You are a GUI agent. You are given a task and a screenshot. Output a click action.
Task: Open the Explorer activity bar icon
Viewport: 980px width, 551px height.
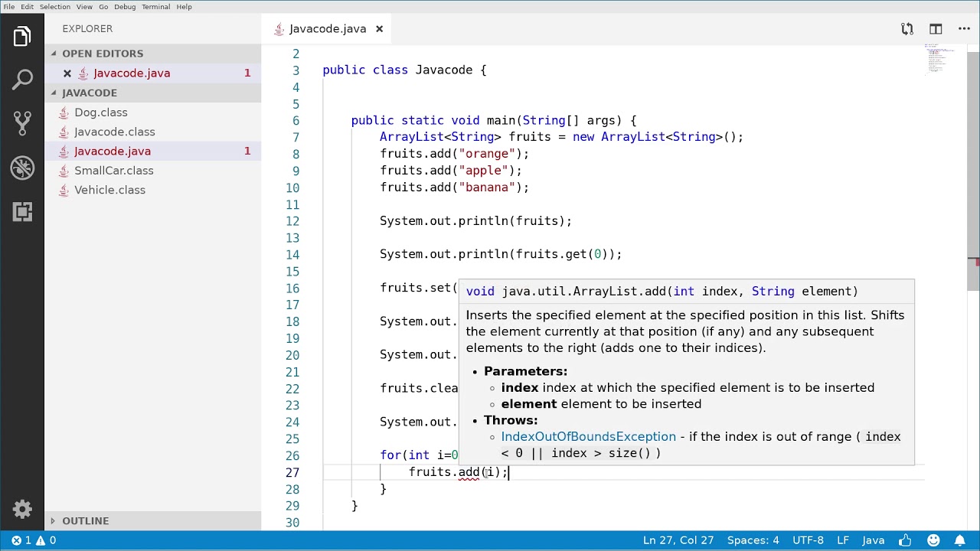click(x=22, y=37)
